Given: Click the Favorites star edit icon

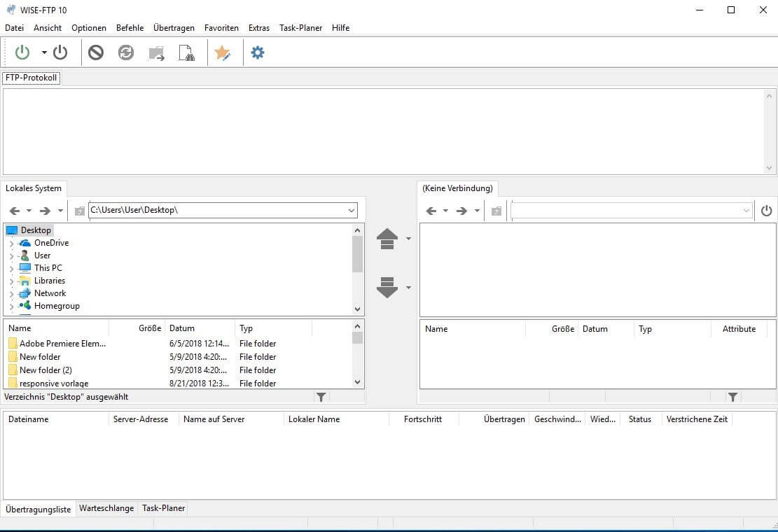Looking at the screenshot, I should [x=222, y=52].
